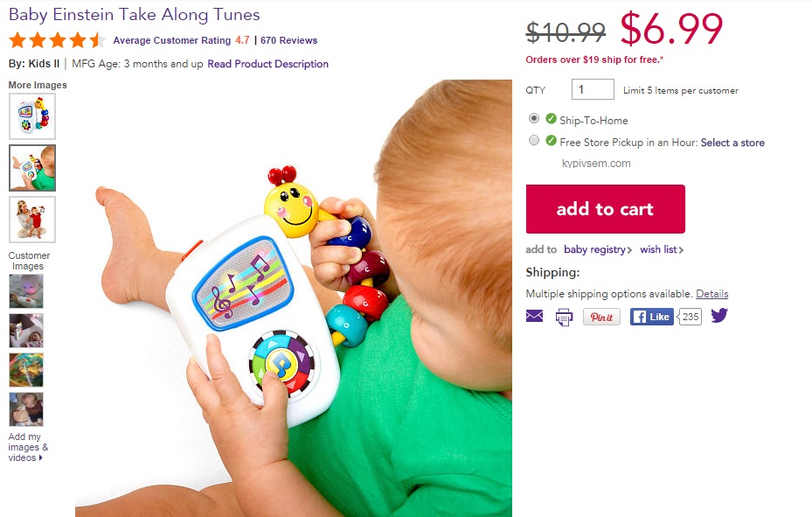812x517 pixels.
Task: Open the 670 Reviews link
Action: 288,40
